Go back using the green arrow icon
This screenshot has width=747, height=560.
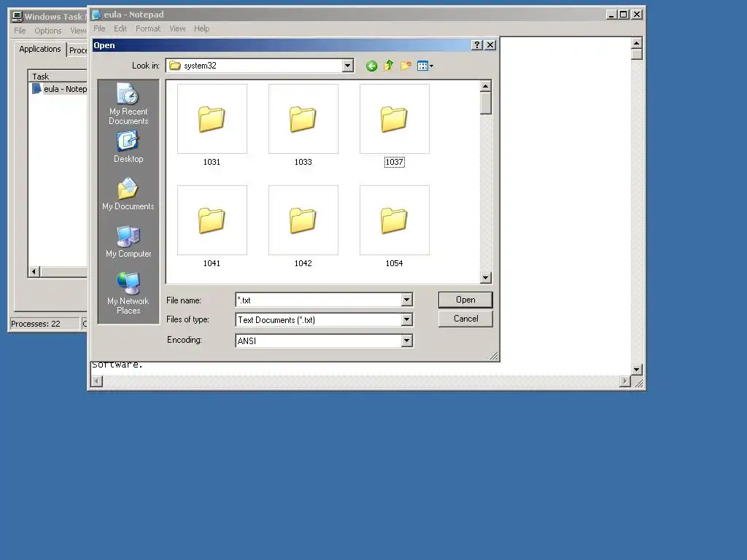(x=371, y=66)
